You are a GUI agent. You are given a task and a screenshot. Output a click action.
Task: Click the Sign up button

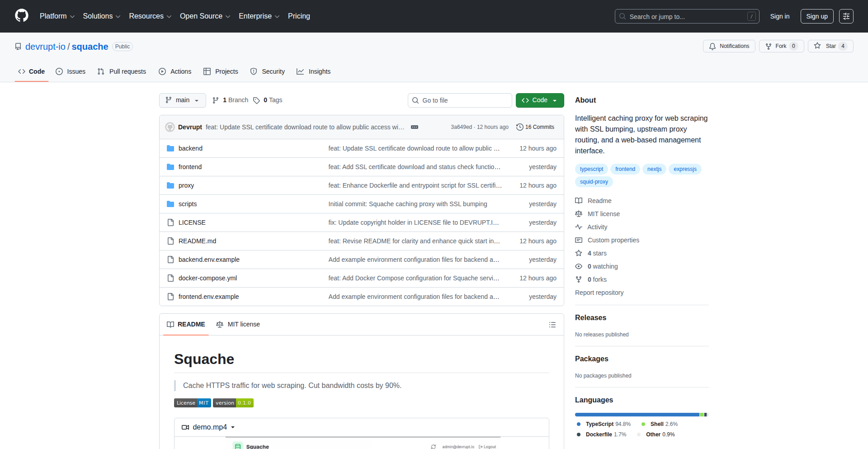pyautogui.click(x=816, y=16)
